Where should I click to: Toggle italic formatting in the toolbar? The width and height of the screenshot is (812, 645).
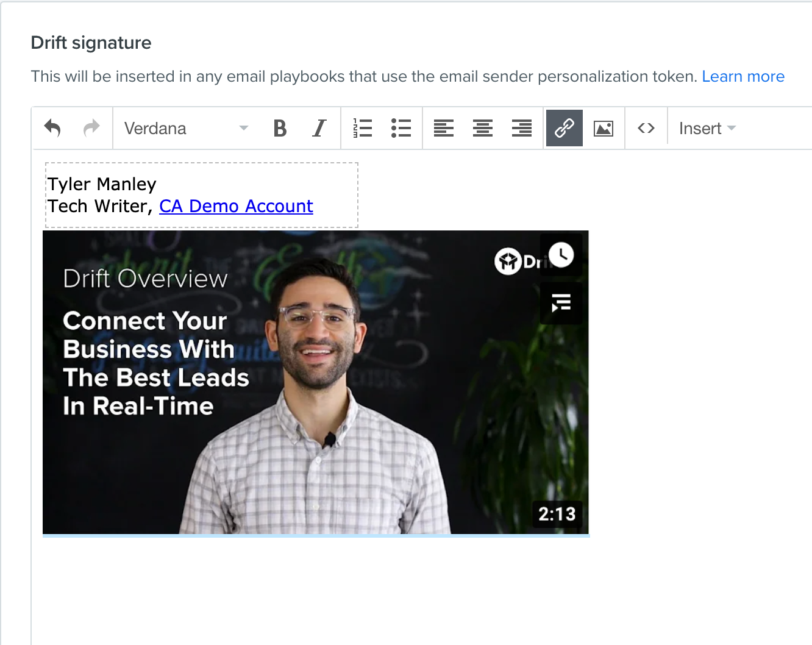click(x=319, y=128)
